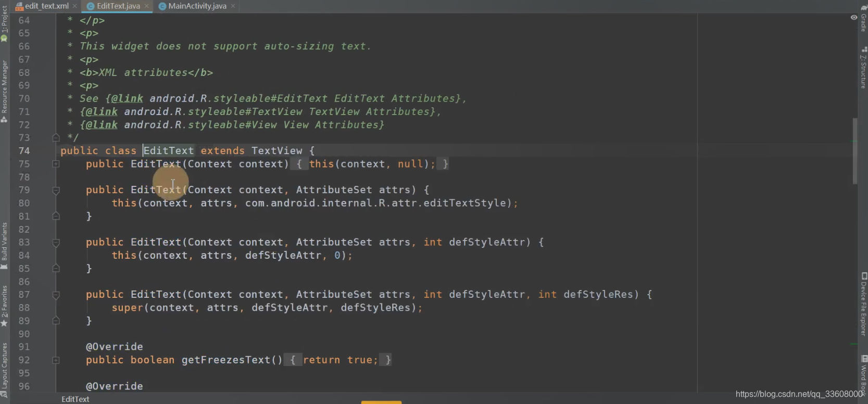This screenshot has width=868, height=404.
Task: Collapse the four-argument constructor at line 87
Action: (56, 295)
